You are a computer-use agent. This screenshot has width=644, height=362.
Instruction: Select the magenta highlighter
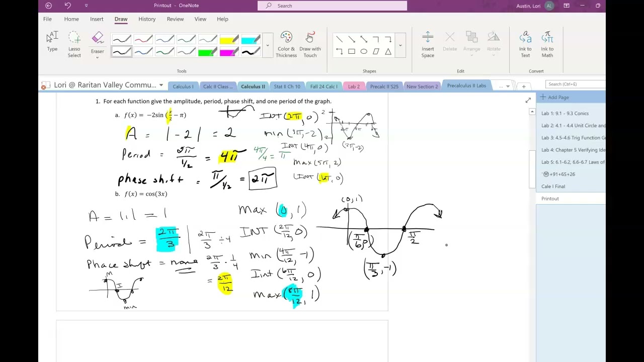(229, 52)
